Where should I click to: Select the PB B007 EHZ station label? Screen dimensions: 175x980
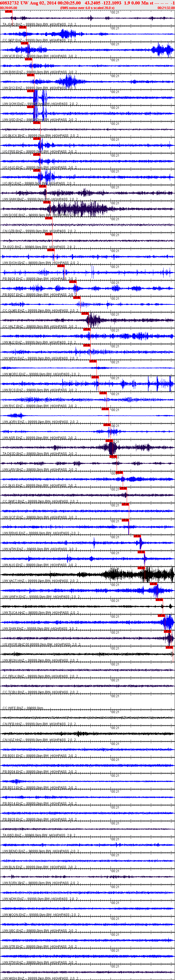coord(40,295)
